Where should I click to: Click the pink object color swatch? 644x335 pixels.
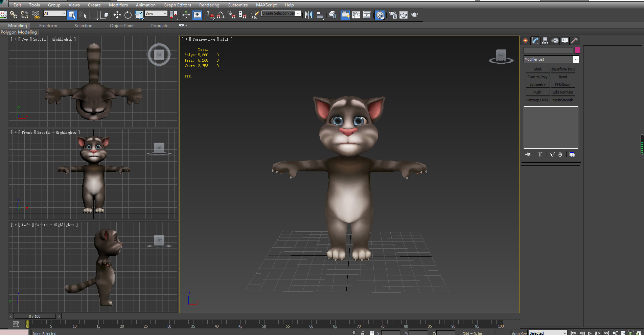(577, 50)
